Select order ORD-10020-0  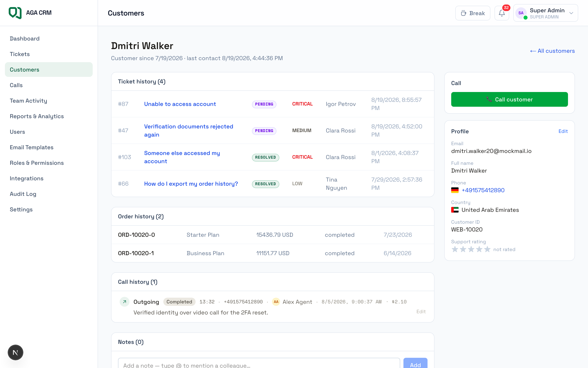click(x=136, y=235)
